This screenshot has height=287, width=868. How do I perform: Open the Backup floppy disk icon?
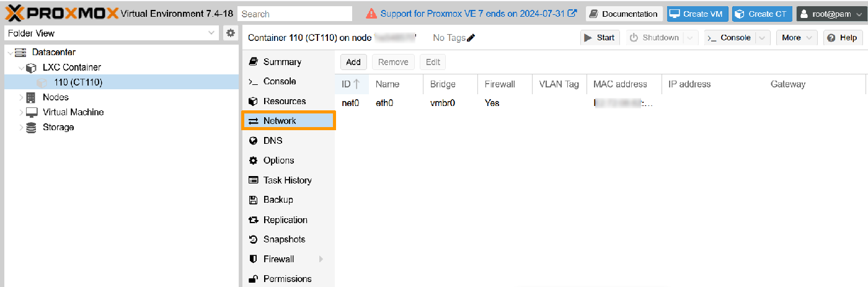[x=253, y=200]
